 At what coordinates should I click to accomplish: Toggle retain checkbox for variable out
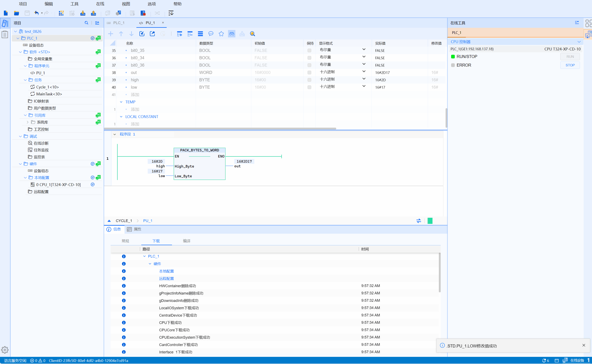click(309, 73)
